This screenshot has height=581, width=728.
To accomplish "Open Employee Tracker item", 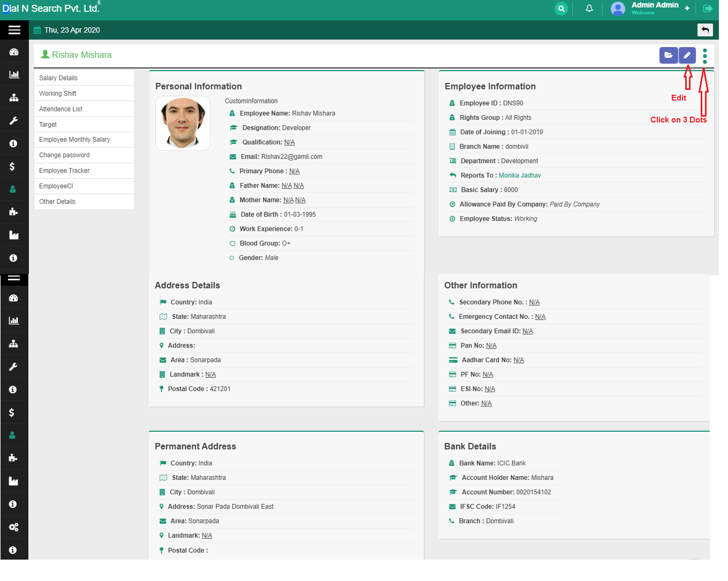I will [x=64, y=171].
